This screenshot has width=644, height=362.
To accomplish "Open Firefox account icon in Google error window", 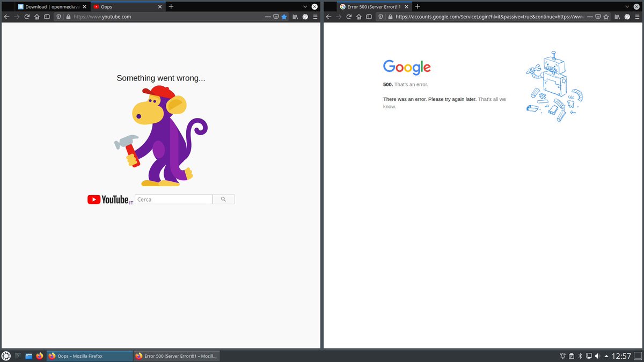I will click(627, 17).
